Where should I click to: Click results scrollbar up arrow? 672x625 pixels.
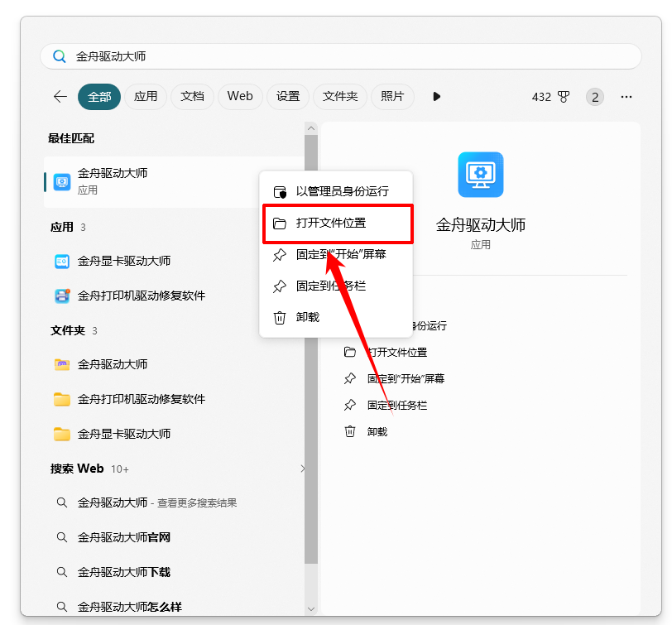[311, 128]
